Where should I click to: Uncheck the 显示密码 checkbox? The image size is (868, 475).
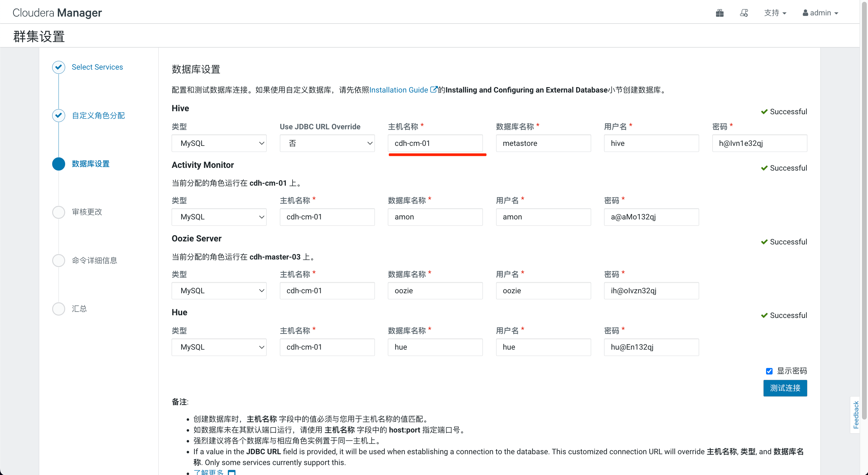click(769, 371)
